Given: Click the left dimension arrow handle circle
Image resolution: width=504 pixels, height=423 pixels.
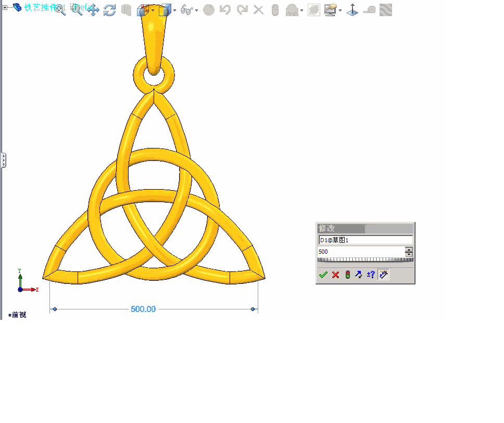Looking at the screenshot, I should (55, 309).
